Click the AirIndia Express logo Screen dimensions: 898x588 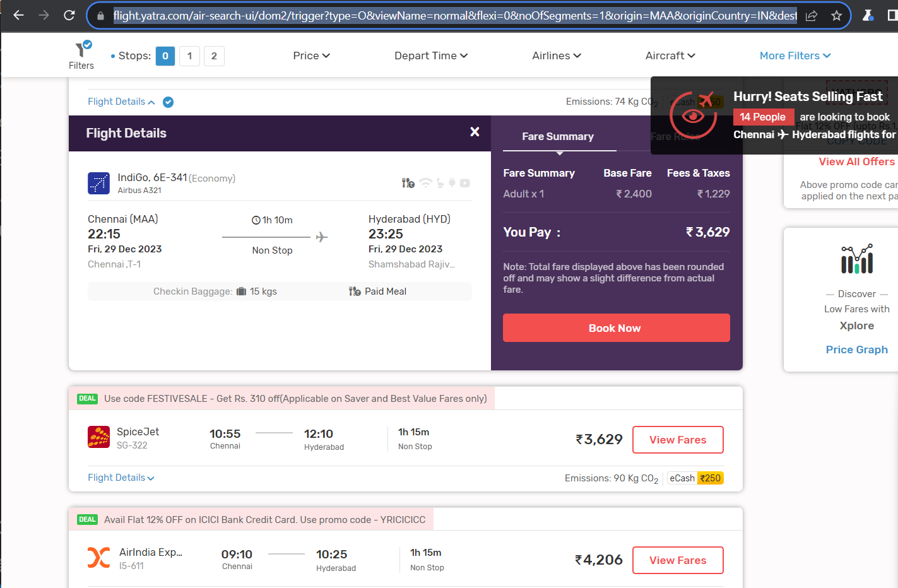98,558
